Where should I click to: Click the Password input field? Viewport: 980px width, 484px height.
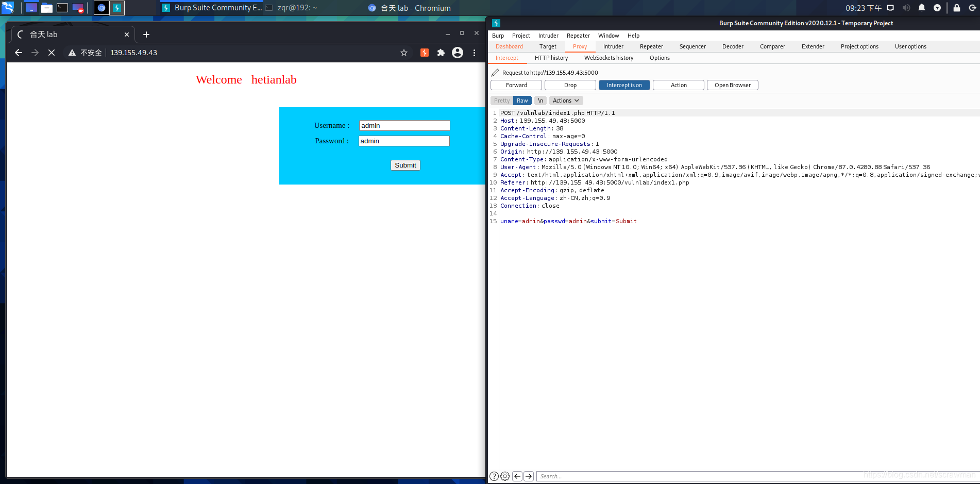[x=404, y=141]
